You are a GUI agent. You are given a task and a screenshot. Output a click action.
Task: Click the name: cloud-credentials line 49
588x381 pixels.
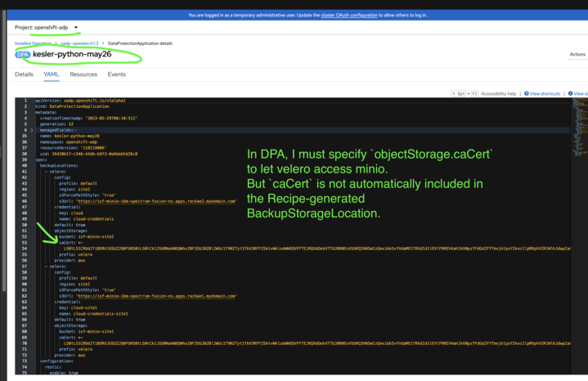click(86, 219)
